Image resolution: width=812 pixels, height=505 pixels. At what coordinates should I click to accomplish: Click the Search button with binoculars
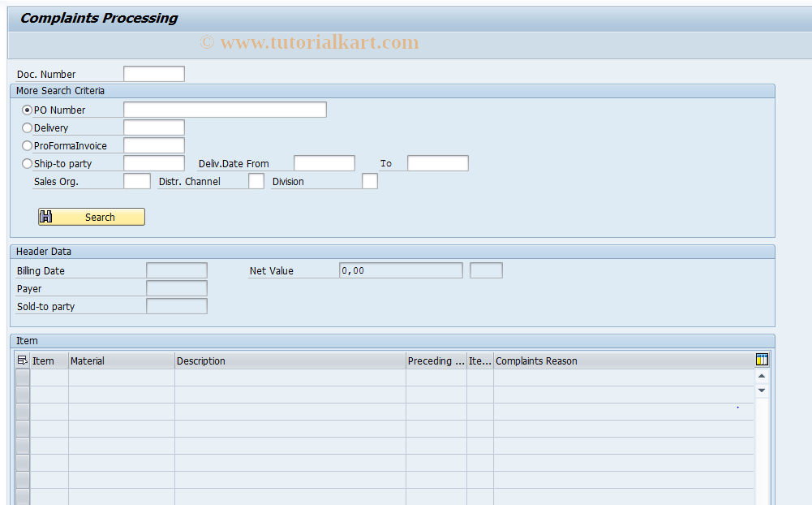91,217
